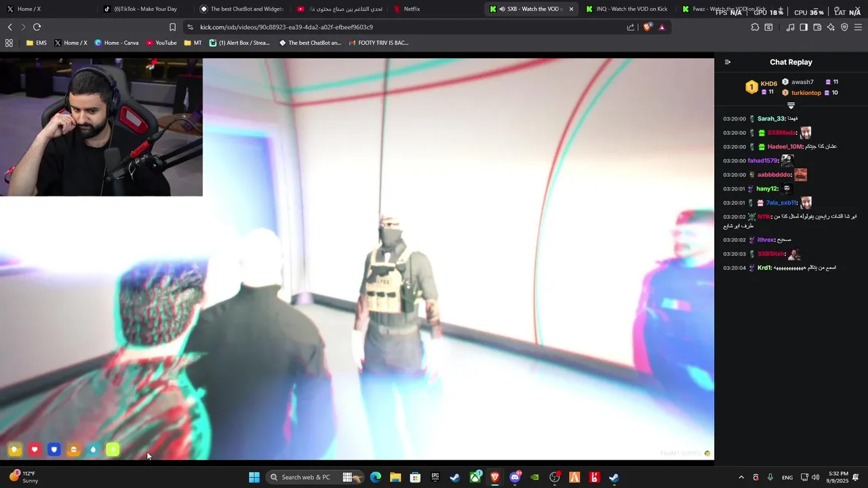The image size is (868, 488).
Task: Click the 7ala_sxb11 chat username
Action: click(x=781, y=203)
